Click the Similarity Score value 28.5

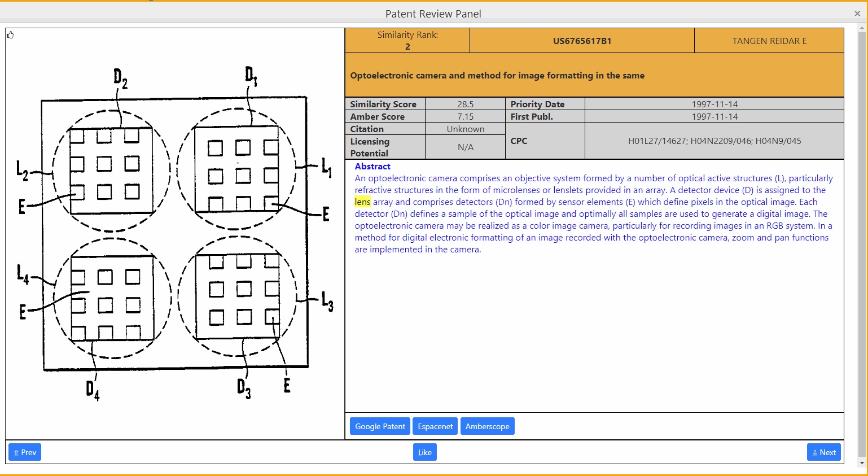pyautogui.click(x=465, y=104)
